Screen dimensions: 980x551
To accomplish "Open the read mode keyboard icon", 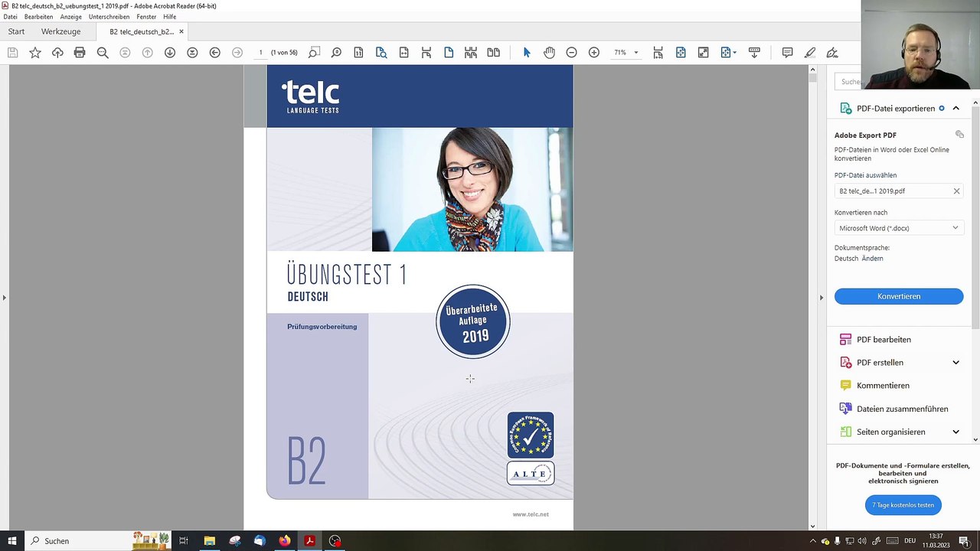I will pos(754,52).
